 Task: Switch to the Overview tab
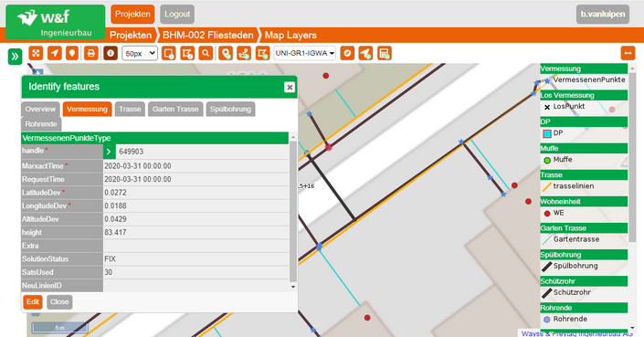click(40, 110)
